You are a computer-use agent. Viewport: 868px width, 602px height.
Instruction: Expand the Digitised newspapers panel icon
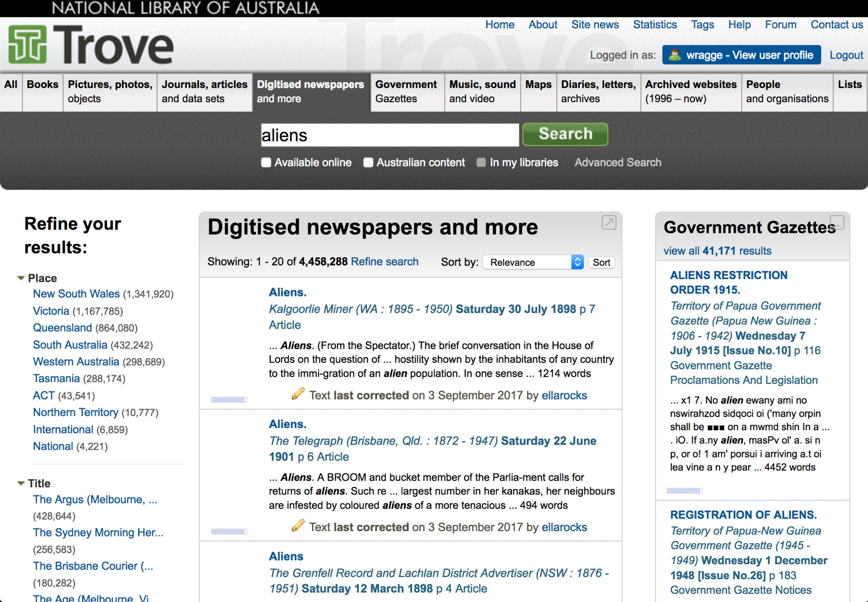coord(609,222)
